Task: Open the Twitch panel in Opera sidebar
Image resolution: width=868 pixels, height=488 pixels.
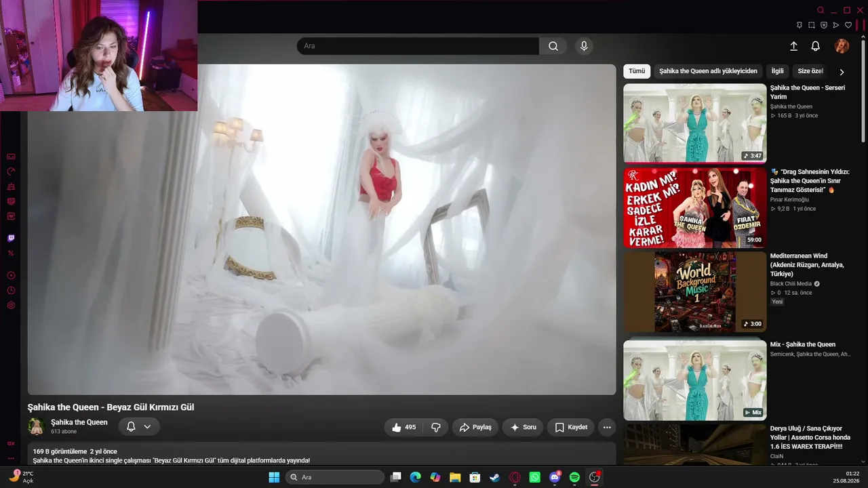Action: pos(11,239)
